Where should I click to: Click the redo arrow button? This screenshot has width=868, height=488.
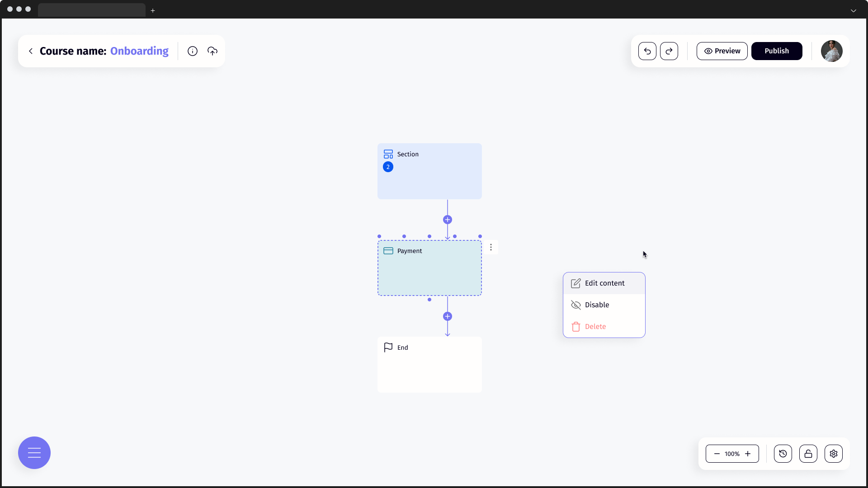click(669, 51)
